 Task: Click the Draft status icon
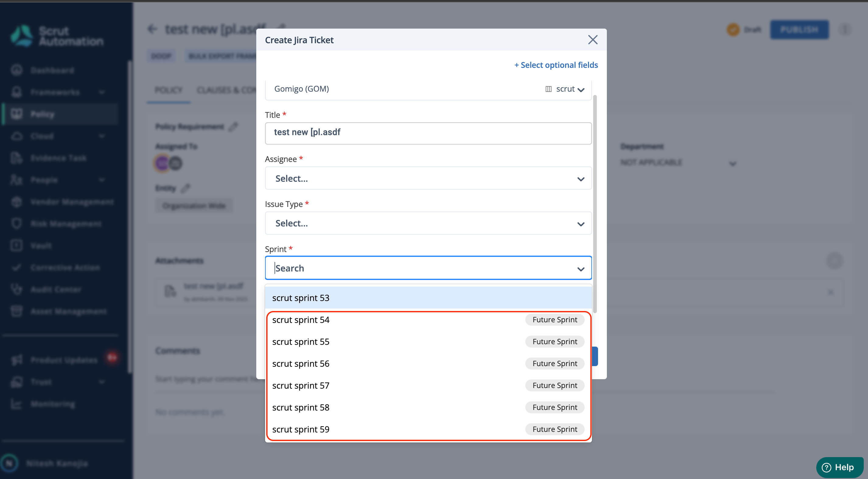tap(733, 30)
